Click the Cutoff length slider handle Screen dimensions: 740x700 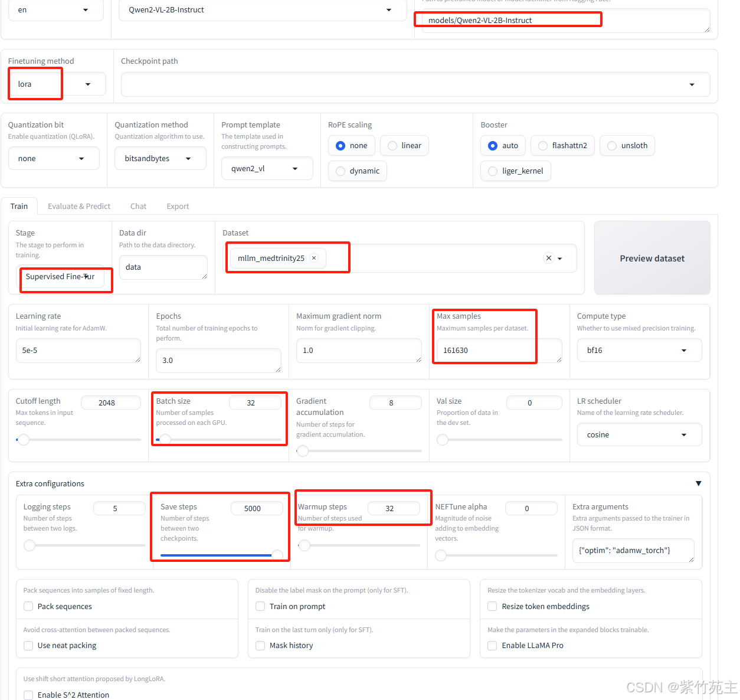24,440
